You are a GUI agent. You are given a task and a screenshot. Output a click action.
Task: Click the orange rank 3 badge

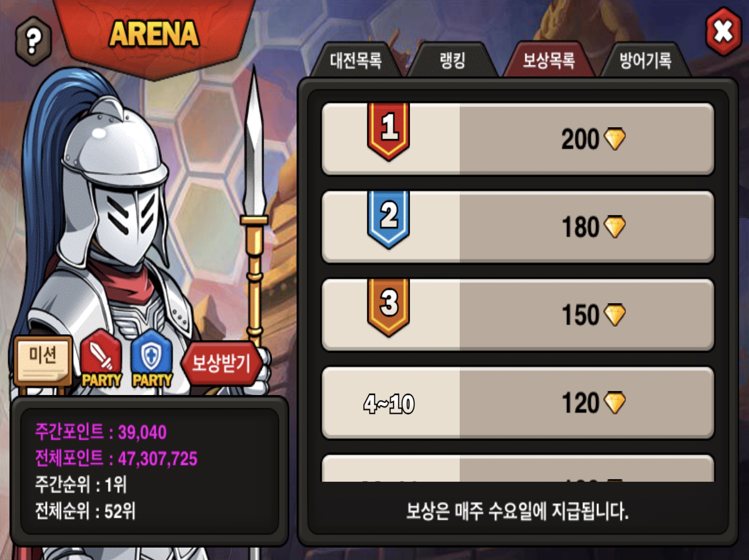(x=388, y=307)
